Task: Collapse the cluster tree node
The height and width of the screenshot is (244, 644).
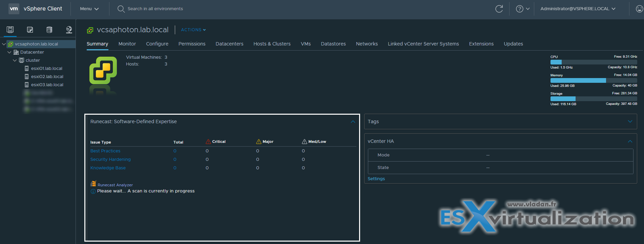Action: [15, 60]
